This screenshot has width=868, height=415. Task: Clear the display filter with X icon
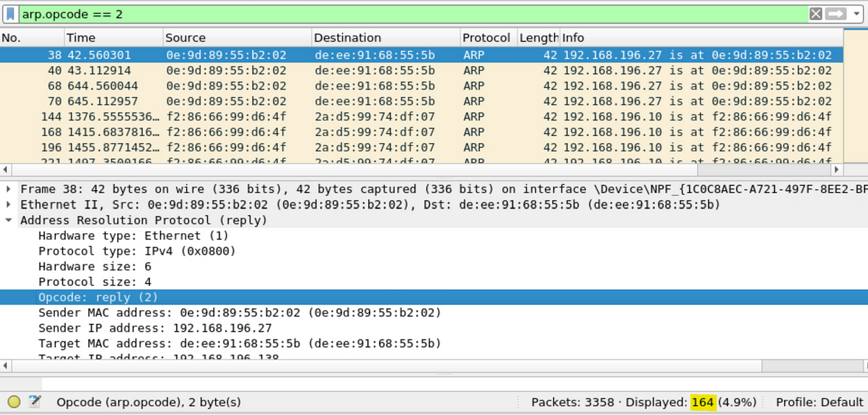[x=815, y=14]
